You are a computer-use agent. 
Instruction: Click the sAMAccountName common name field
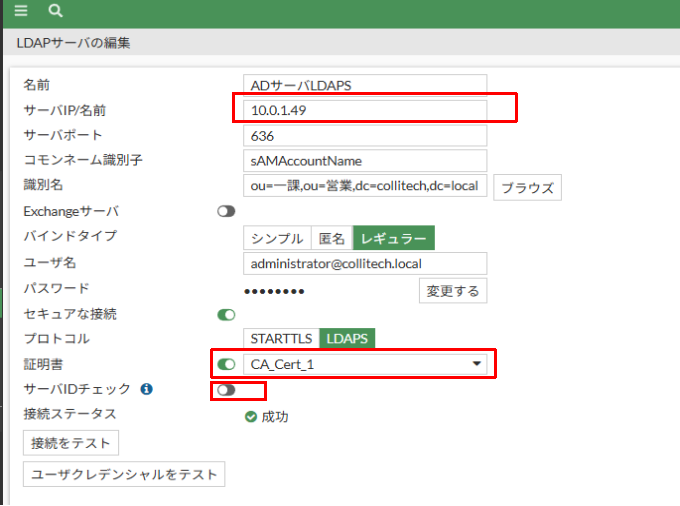pos(365,161)
